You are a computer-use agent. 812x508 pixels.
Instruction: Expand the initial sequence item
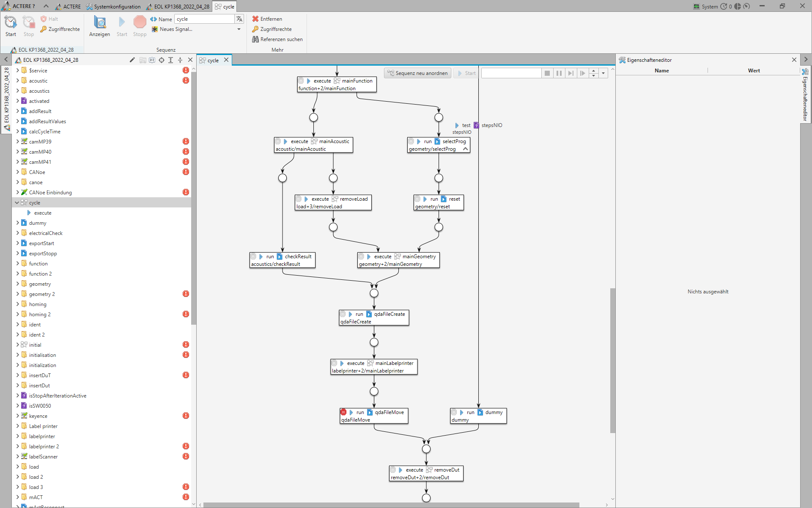(17, 345)
